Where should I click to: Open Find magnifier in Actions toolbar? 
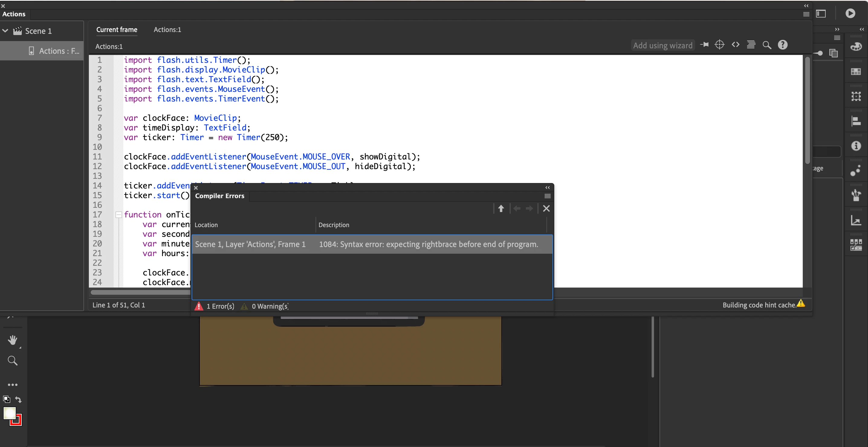tap(766, 45)
